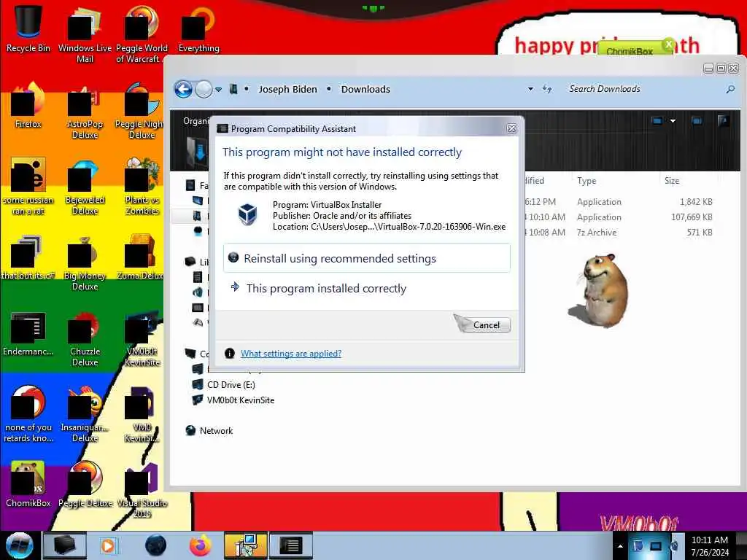
Task: Change view icon in explorer toolbar
Action: point(657,121)
